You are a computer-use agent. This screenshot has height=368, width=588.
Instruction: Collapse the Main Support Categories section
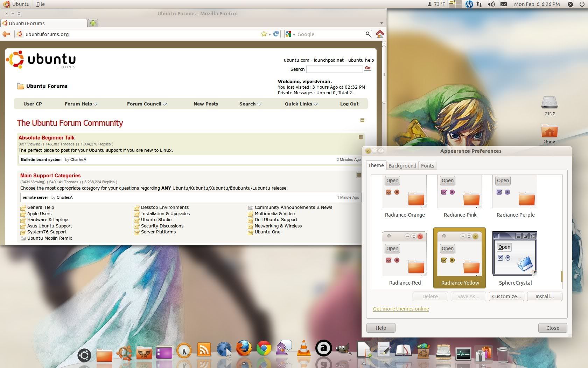tap(359, 175)
